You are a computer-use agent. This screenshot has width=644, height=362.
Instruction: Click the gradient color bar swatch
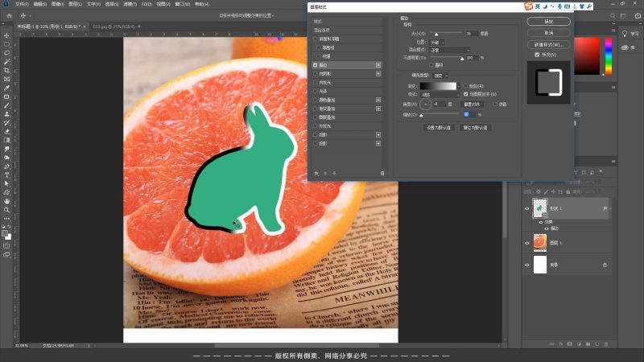(x=438, y=85)
